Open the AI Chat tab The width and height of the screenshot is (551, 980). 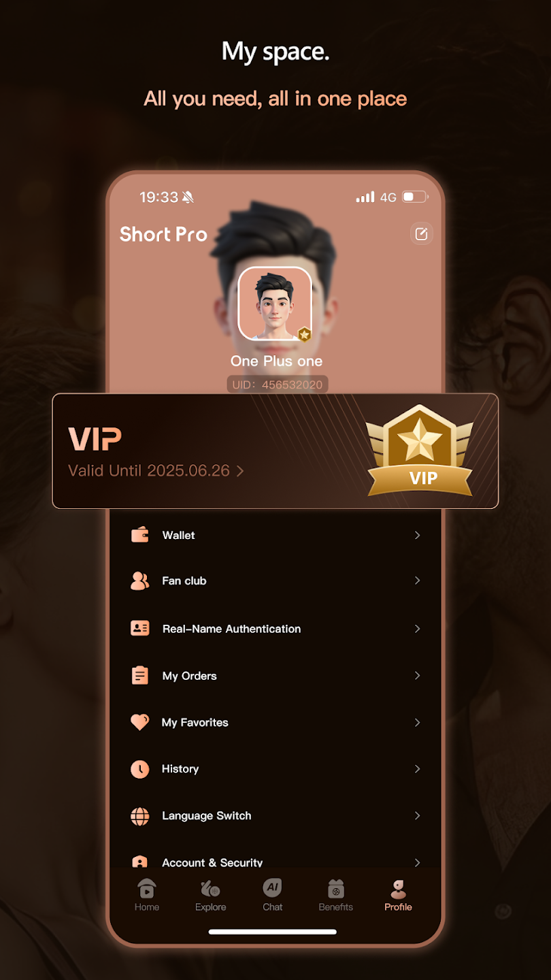click(273, 895)
